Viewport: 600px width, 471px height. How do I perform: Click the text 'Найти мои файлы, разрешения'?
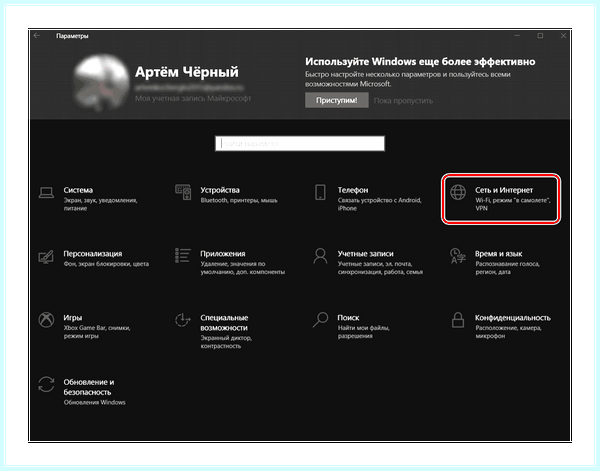pos(364,332)
